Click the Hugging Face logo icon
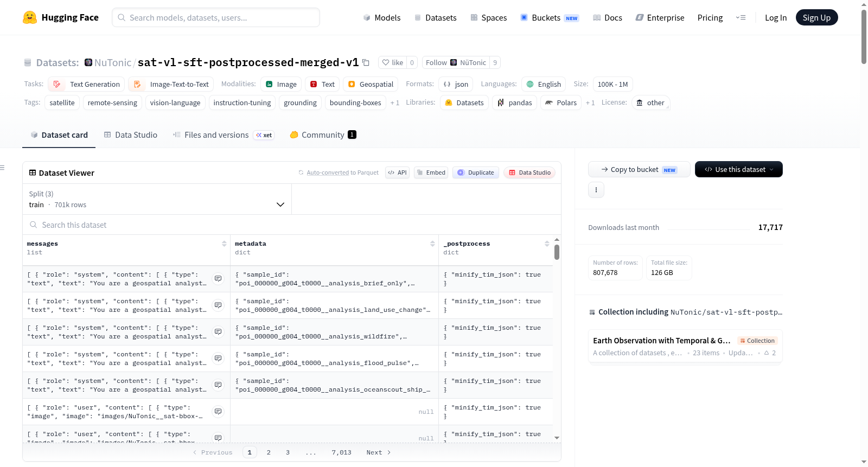Image resolution: width=868 pixels, height=467 pixels. click(30, 17)
